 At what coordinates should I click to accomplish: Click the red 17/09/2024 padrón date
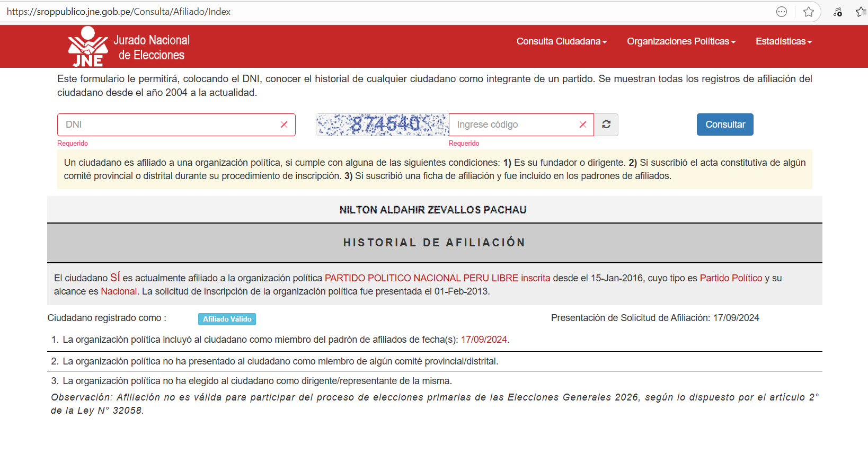coord(484,340)
